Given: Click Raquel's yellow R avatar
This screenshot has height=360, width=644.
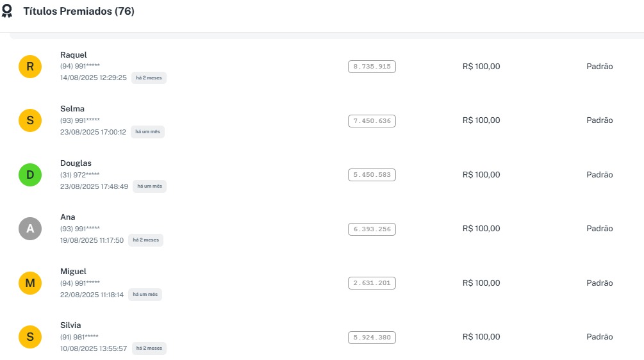Looking at the screenshot, I should coord(30,66).
